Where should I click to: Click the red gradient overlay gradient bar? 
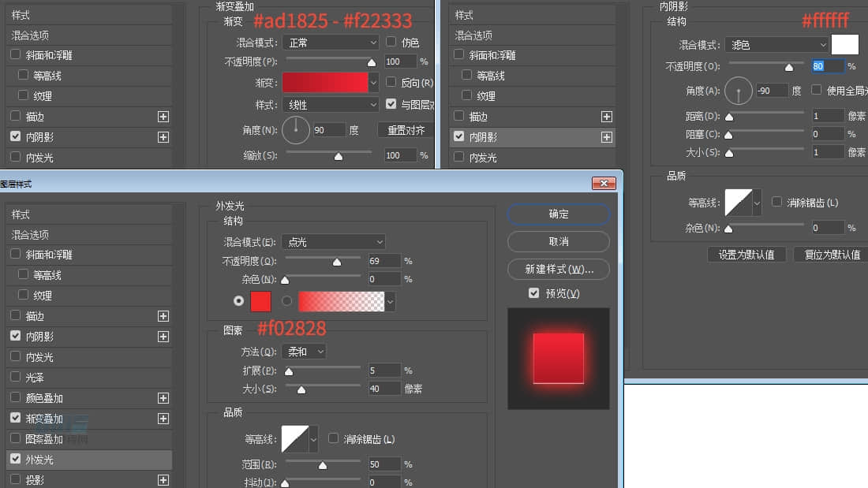(x=325, y=83)
